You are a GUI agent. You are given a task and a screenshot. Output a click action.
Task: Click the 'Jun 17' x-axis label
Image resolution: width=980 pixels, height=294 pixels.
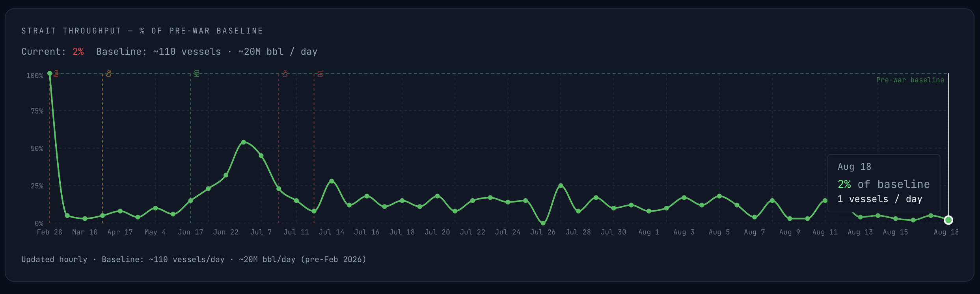[x=191, y=232]
